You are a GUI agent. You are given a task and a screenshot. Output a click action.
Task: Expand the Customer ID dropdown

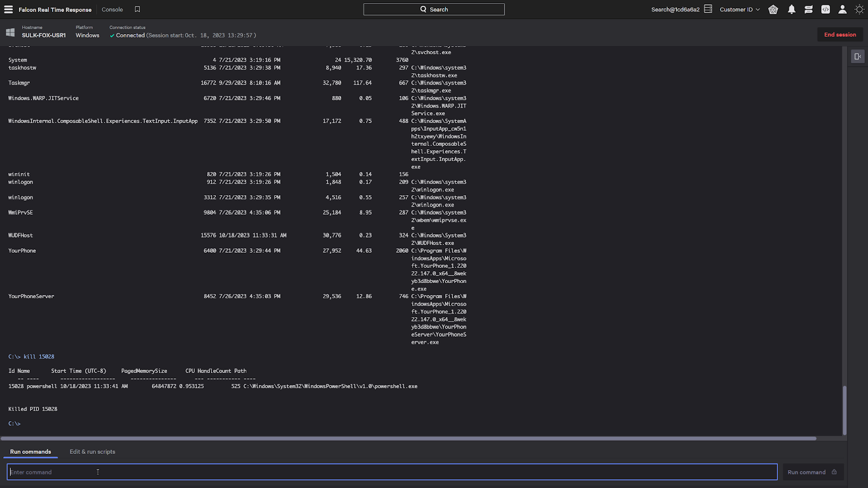click(x=739, y=9)
